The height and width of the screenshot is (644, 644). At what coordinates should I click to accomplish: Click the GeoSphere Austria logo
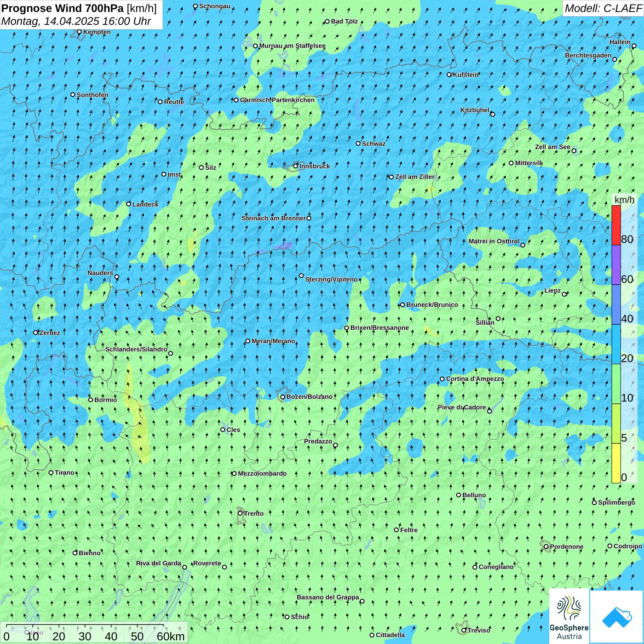pos(569,616)
